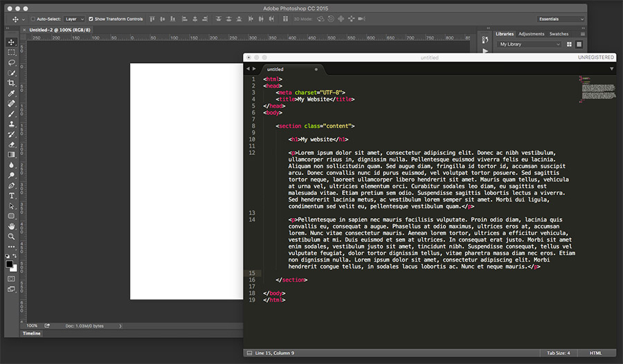
Task: Choose the Horizontal Type tool
Action: 12,196
